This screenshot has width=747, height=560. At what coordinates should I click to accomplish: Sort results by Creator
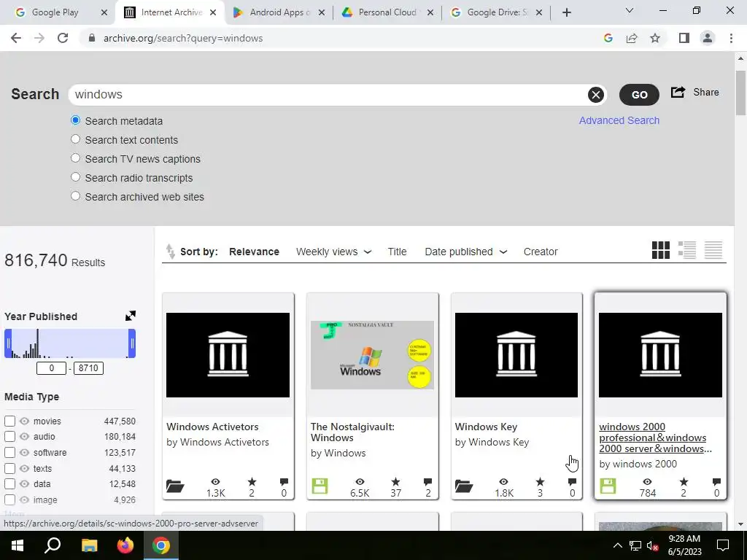[x=541, y=252]
